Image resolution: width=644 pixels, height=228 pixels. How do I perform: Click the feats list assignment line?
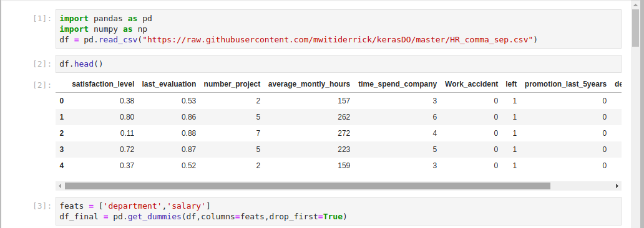pos(135,206)
